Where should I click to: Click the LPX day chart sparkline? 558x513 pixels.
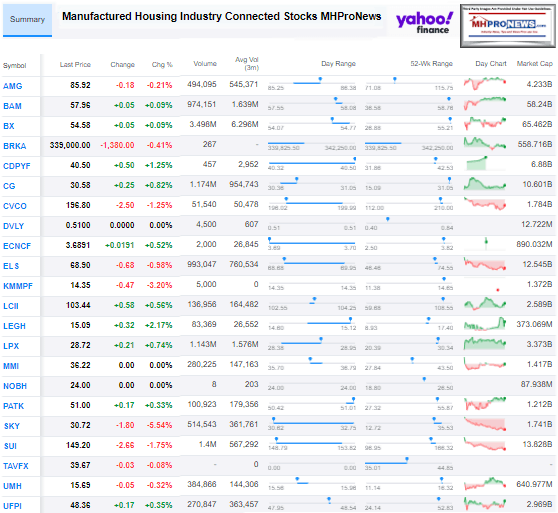pos(485,344)
